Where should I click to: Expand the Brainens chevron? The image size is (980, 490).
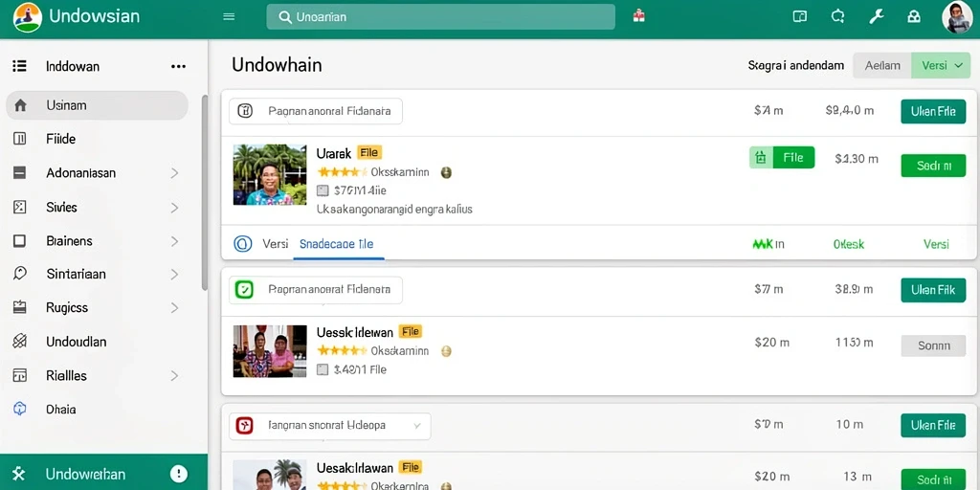pos(174,240)
